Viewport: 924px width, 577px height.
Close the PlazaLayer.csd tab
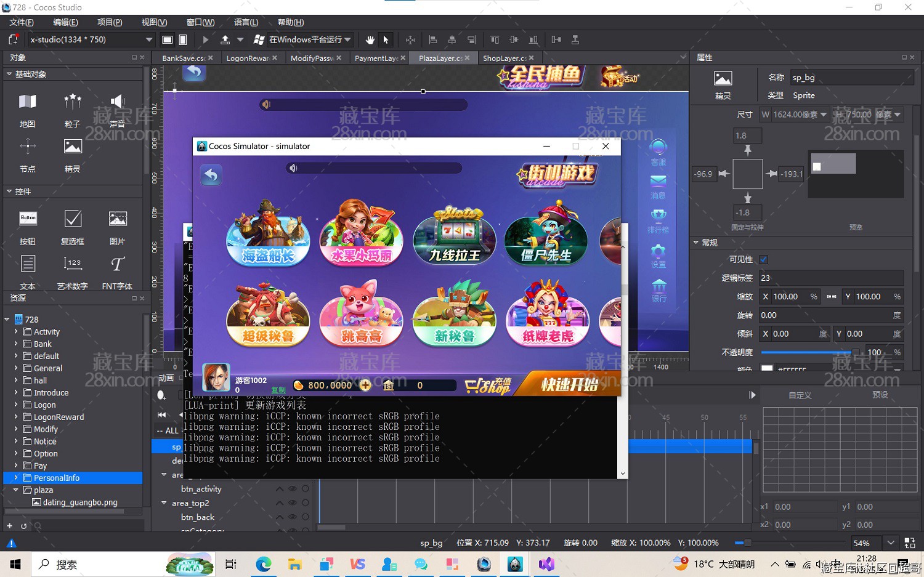click(x=467, y=58)
